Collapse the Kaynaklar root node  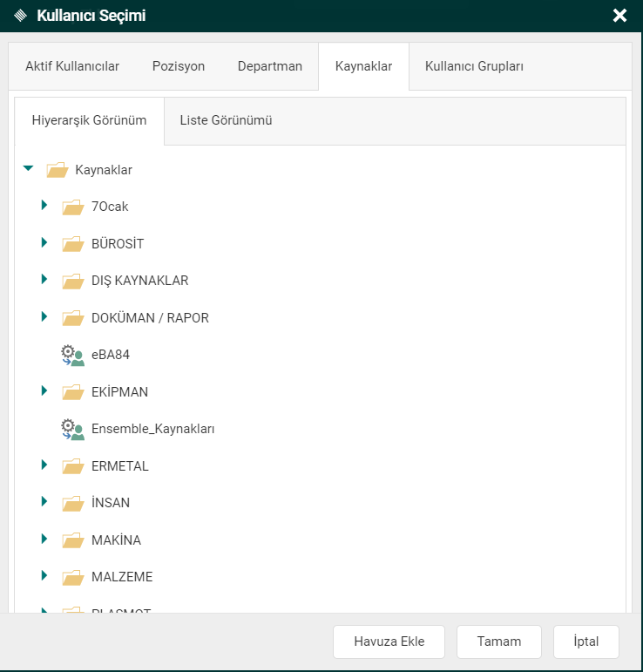[29, 168]
